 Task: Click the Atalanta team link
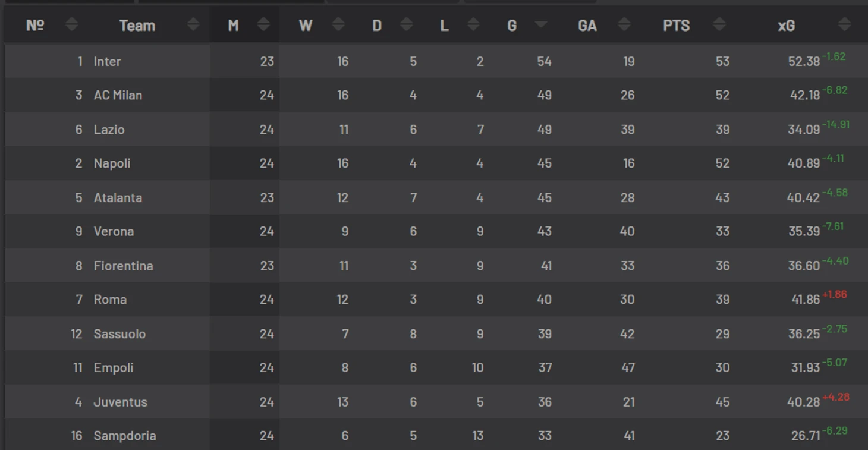coord(118,197)
